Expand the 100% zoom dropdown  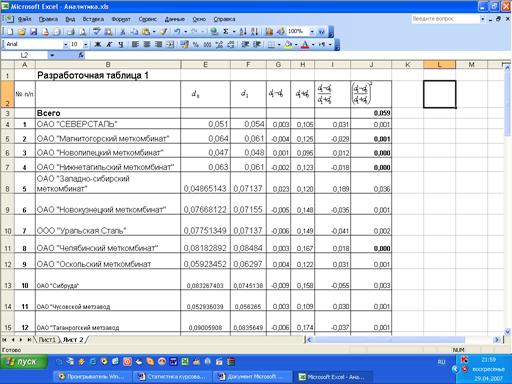coord(312,32)
